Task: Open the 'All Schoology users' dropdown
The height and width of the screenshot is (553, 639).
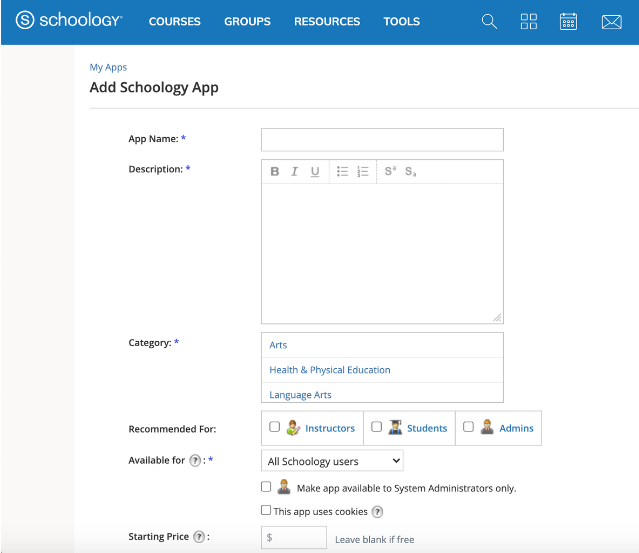Action: 333,461
